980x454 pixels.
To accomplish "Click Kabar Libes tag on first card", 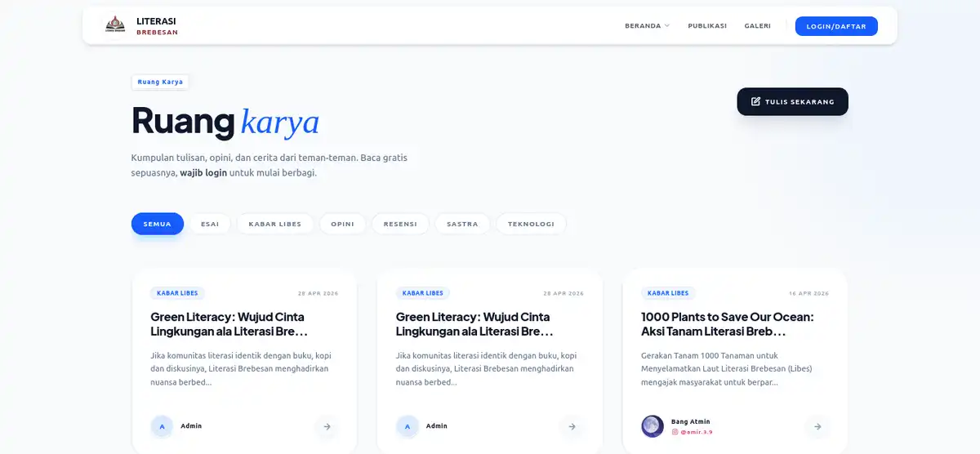I will pyautogui.click(x=177, y=293).
